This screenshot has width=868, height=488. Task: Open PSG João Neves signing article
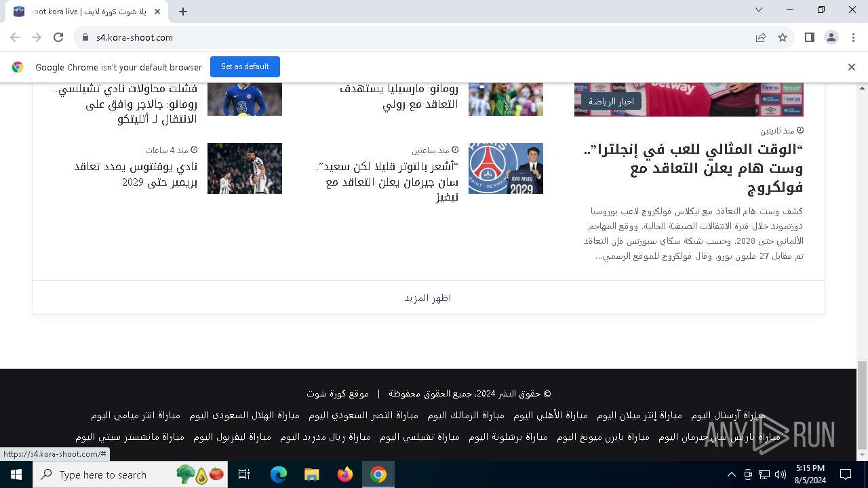pyautogui.click(x=386, y=182)
